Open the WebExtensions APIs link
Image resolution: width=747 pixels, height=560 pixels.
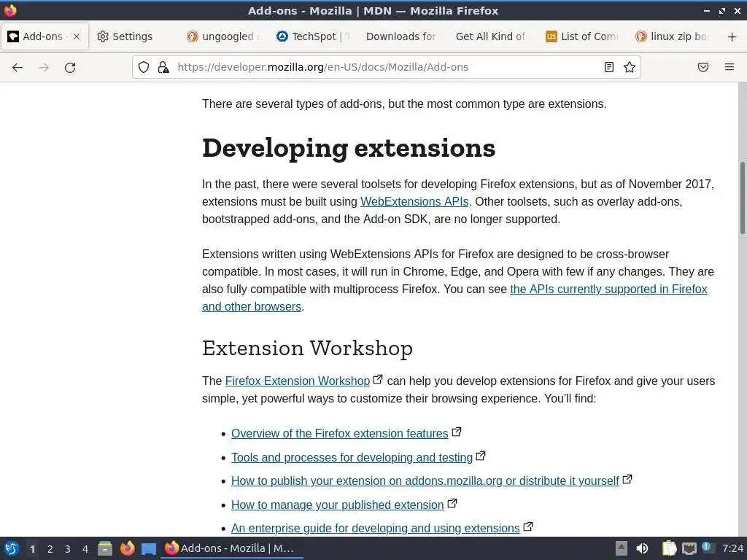pyautogui.click(x=414, y=202)
